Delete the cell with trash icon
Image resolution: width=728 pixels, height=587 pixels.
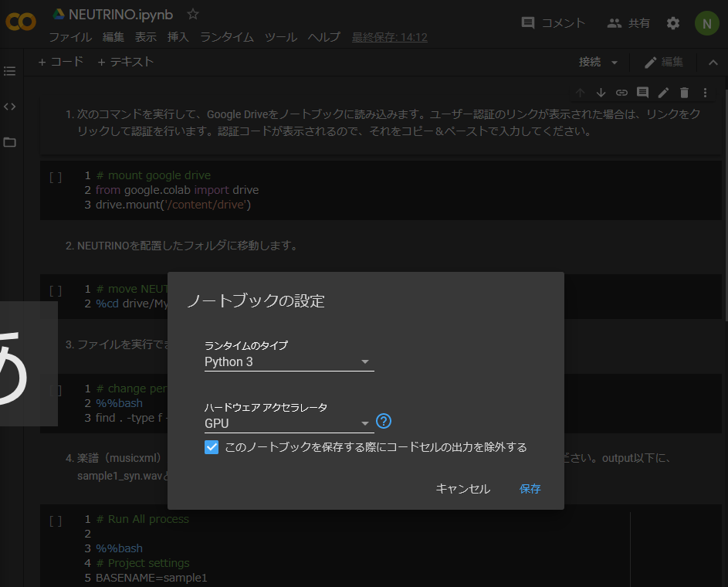pyautogui.click(x=684, y=93)
